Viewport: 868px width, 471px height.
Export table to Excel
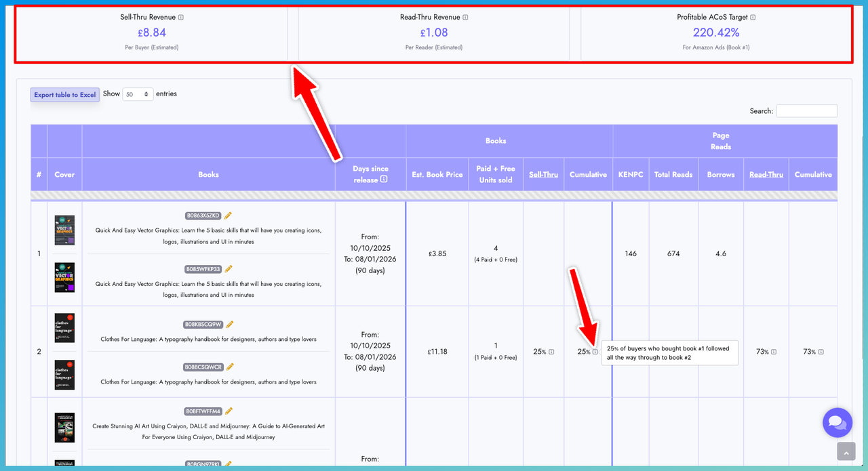pos(65,95)
